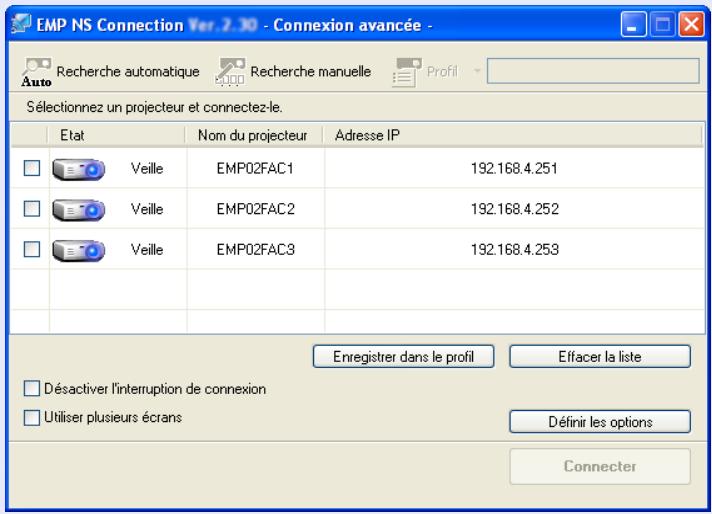Click the Recherche manuelle projector icon
This screenshot has height=514, width=712.
230,71
